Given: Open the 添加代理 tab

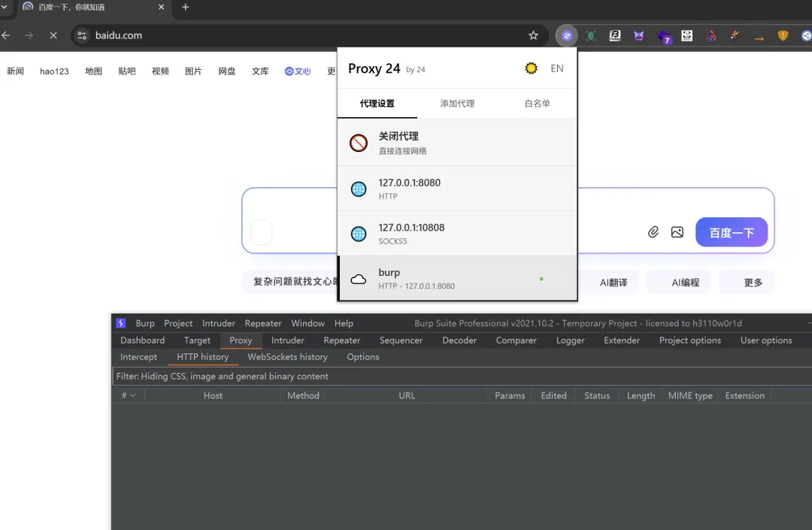Looking at the screenshot, I should (x=457, y=104).
